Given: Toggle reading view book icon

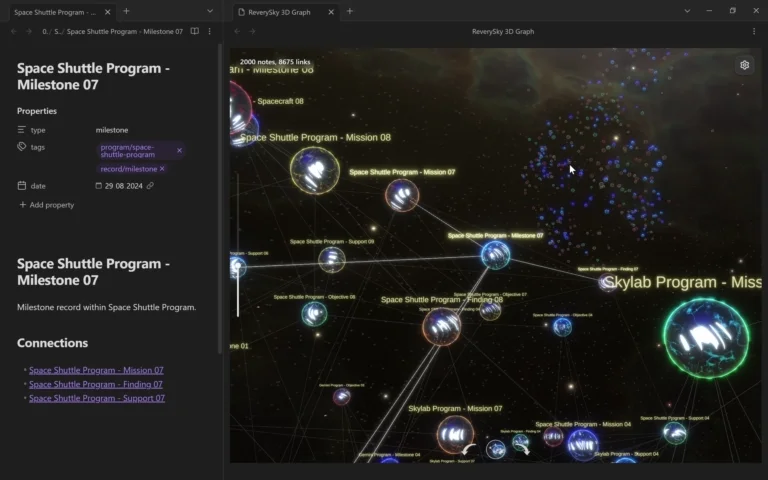Looking at the screenshot, I should click(194, 31).
